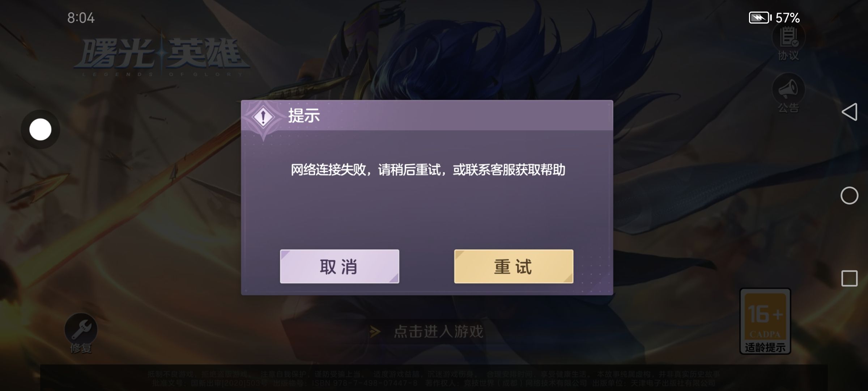This screenshot has height=391, width=868.
Task: Tap 点击进入游戏 to enter game
Action: (438, 332)
